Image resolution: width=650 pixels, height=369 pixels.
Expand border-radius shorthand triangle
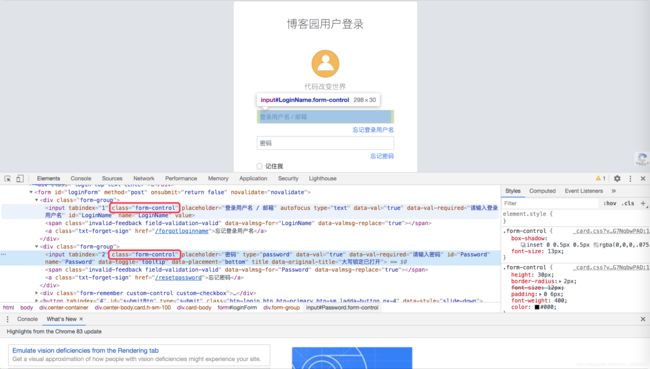click(560, 281)
